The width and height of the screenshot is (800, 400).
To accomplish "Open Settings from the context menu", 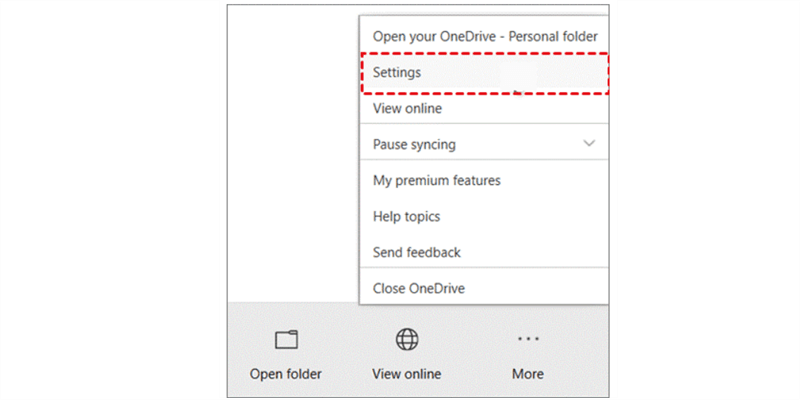I will tap(397, 73).
